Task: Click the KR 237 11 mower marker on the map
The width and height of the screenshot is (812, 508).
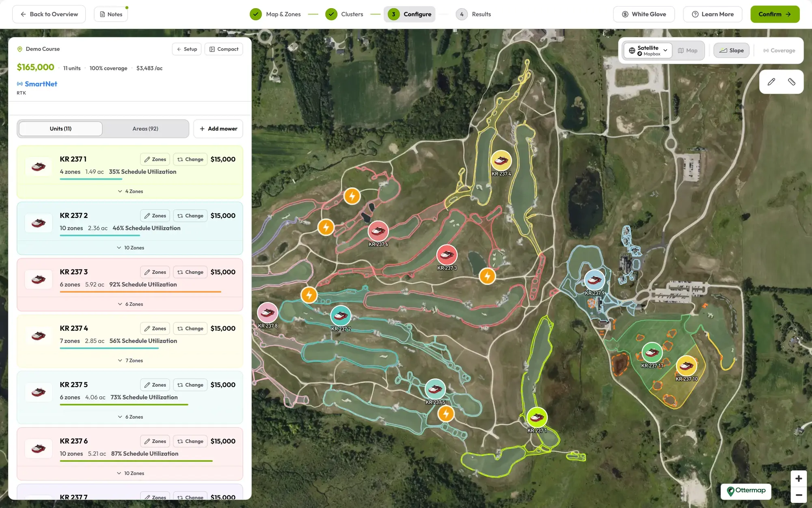Action: 652,353
